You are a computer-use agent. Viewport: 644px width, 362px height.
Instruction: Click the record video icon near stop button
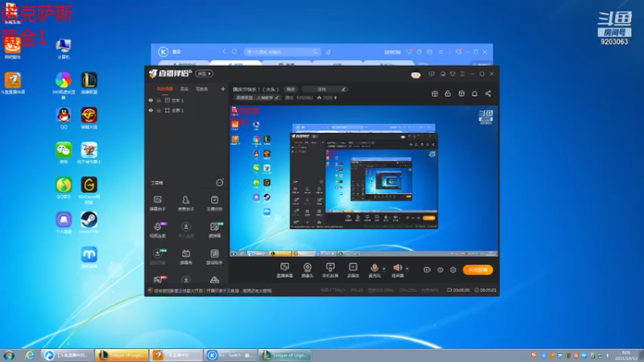pyautogui.click(x=427, y=269)
